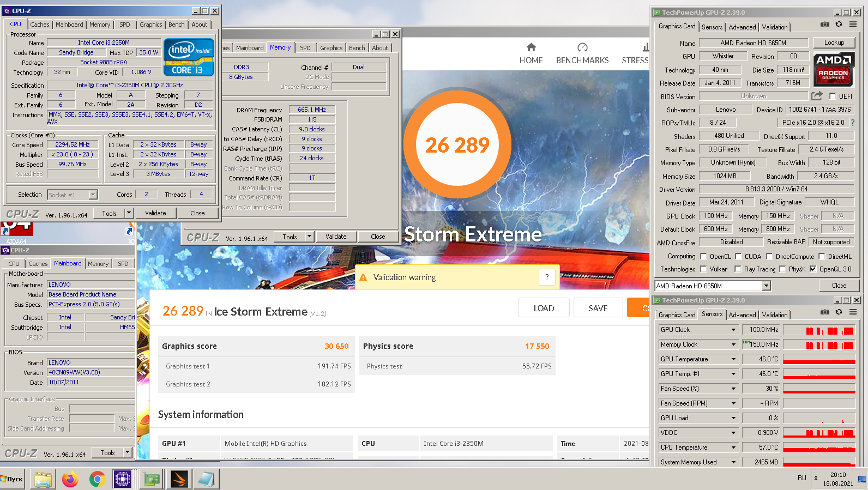Open Fan Speed (%) sensor dropdown
This screenshot has width=868, height=490.
click(x=733, y=389)
